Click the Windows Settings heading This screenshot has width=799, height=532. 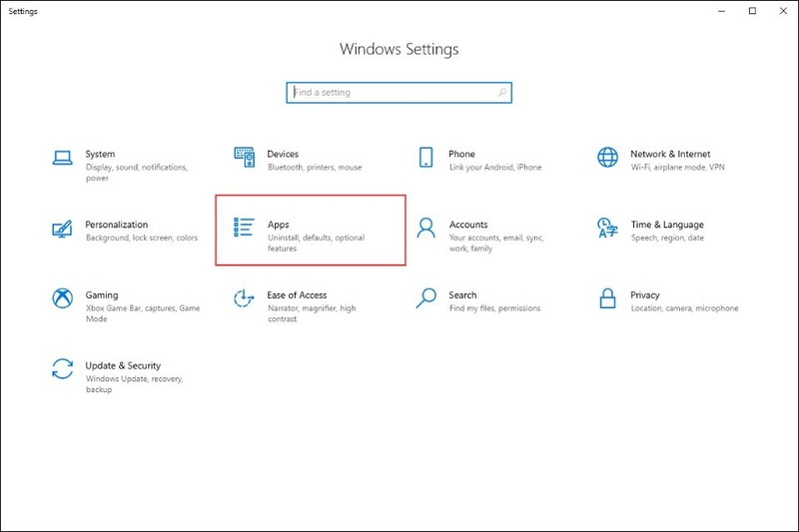point(399,49)
